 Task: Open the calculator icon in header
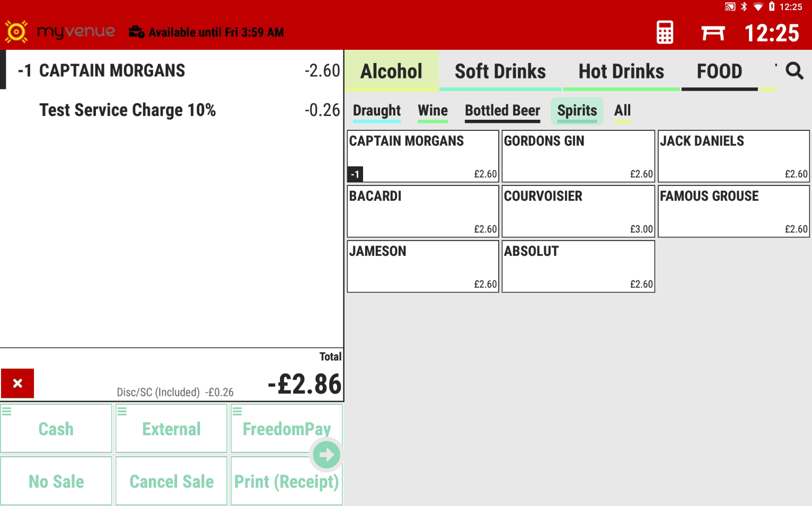pos(665,32)
